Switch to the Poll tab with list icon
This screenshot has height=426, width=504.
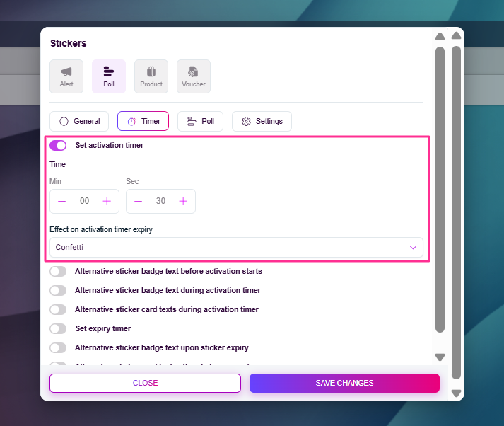[x=200, y=122]
